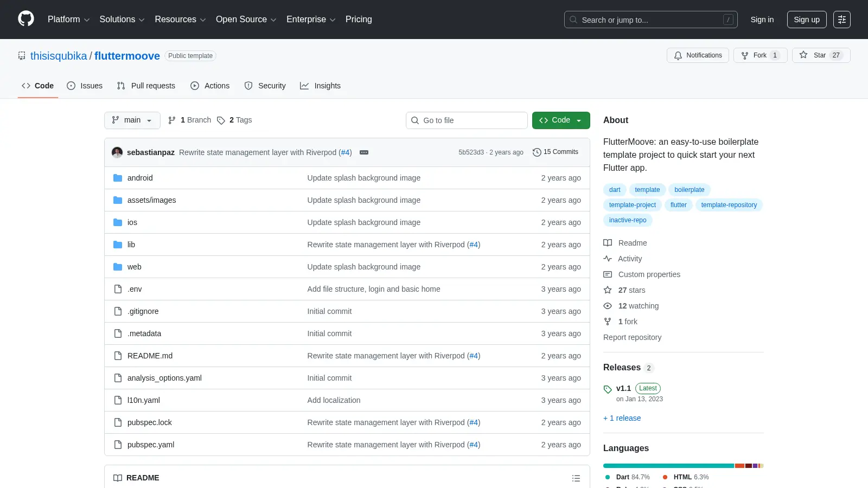868x488 pixels.
Task: Click the README.md file icon
Action: (x=118, y=356)
